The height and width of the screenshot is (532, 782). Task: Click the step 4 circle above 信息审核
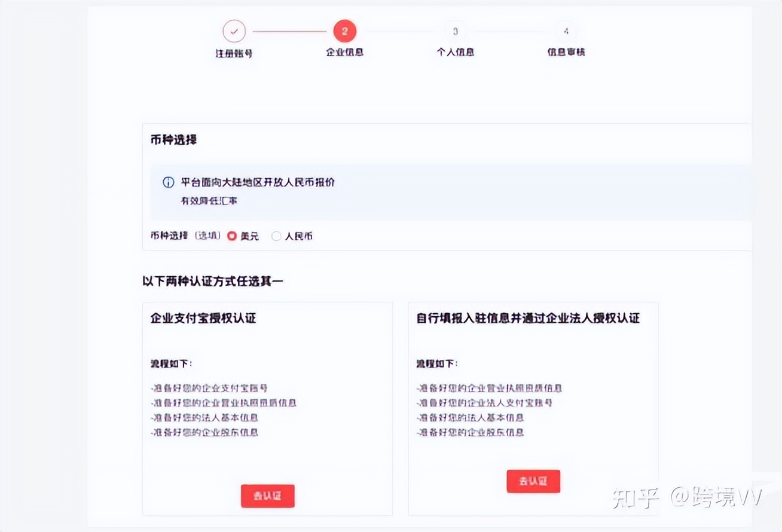point(566,30)
